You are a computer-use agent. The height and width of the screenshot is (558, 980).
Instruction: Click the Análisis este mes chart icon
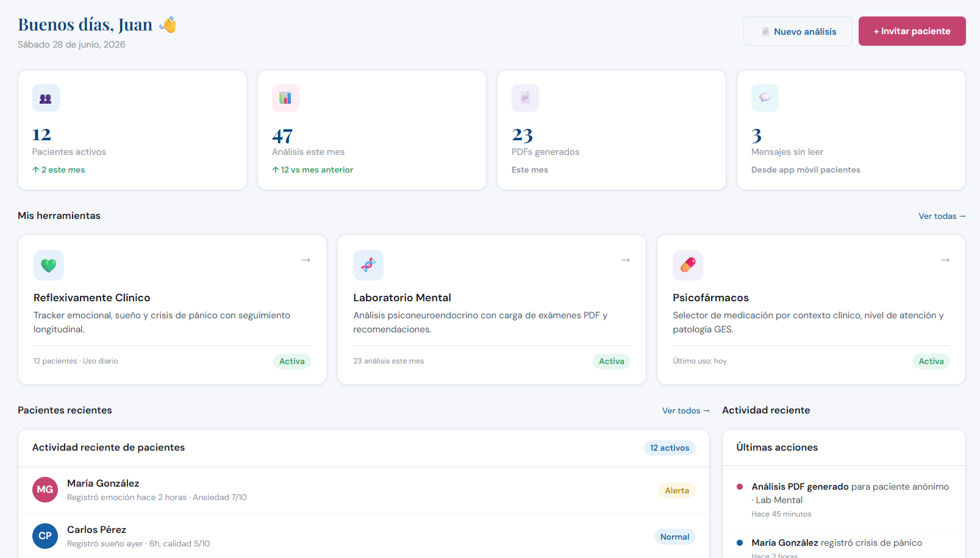pos(285,98)
